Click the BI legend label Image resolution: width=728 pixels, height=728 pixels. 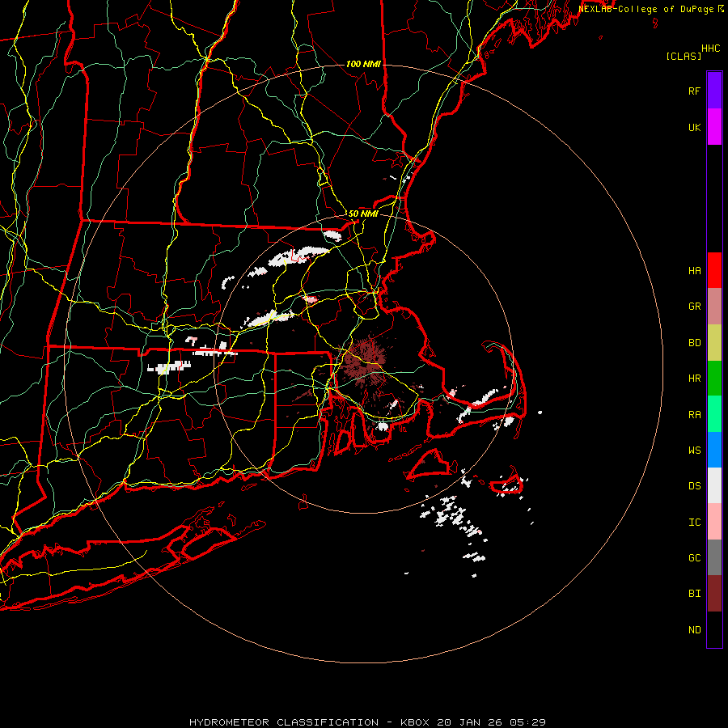(694, 594)
